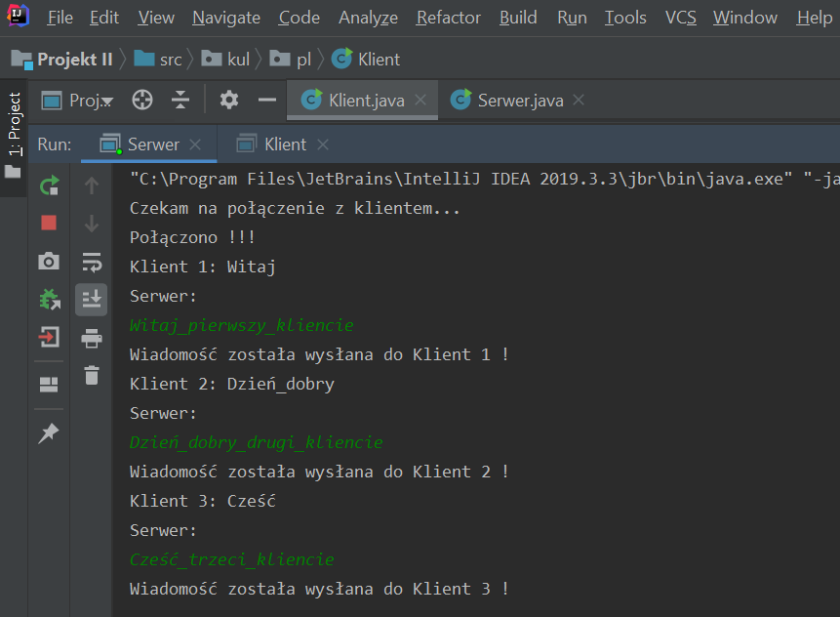Open the Build menu
Screen dimensions: 840x617
(x=518, y=18)
